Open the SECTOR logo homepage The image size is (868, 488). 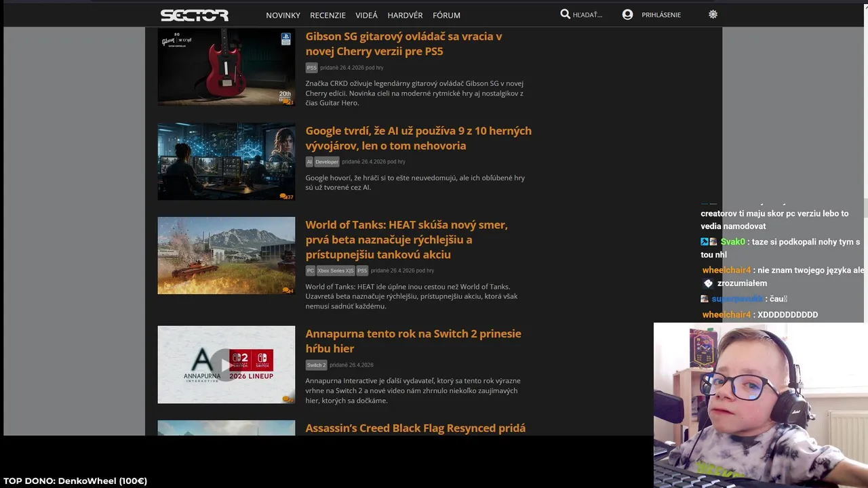click(x=195, y=15)
